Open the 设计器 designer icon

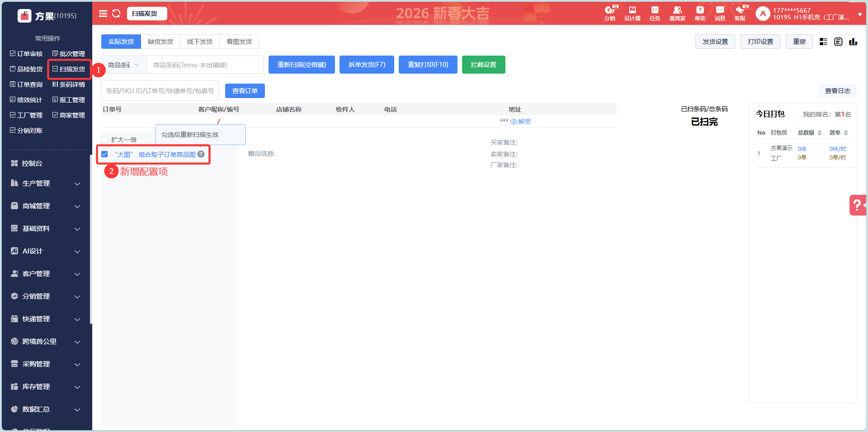pos(632,14)
